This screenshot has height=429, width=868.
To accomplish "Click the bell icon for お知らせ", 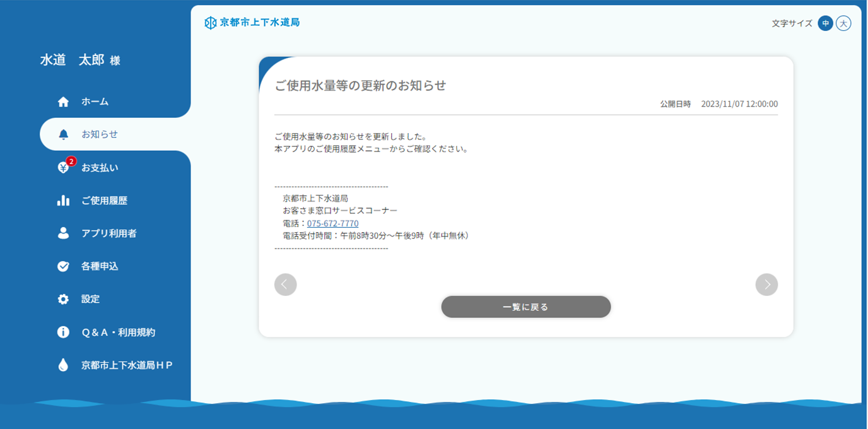I will [63, 134].
